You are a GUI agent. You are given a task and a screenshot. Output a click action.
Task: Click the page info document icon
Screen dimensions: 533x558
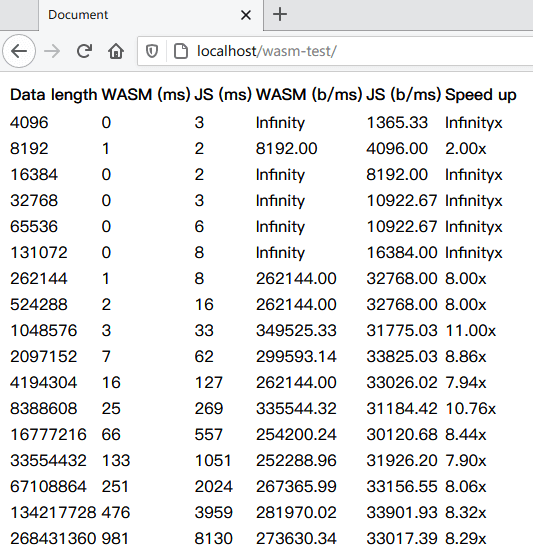tap(181, 51)
